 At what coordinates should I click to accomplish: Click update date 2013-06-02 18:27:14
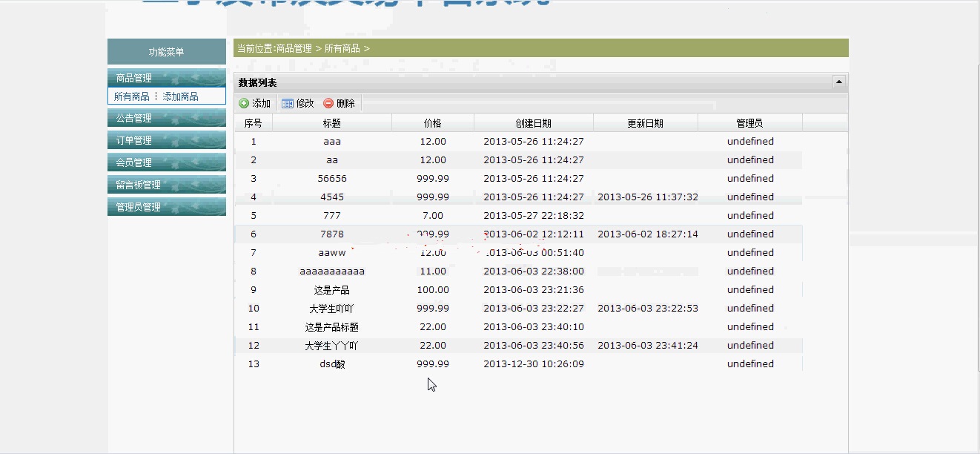(x=648, y=234)
